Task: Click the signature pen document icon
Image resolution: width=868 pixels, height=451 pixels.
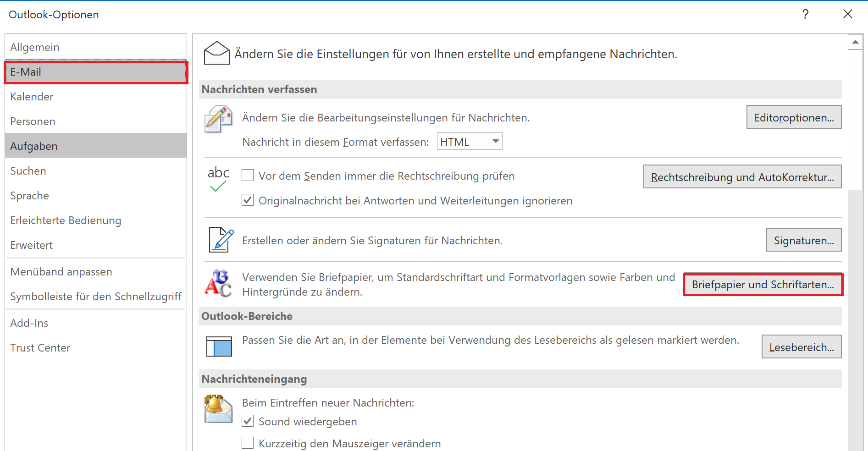Action: pyautogui.click(x=221, y=240)
